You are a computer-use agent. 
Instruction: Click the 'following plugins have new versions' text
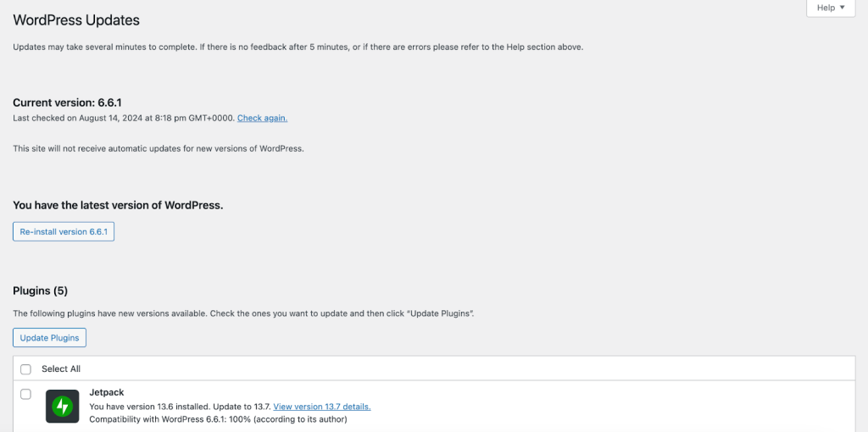[x=243, y=313]
